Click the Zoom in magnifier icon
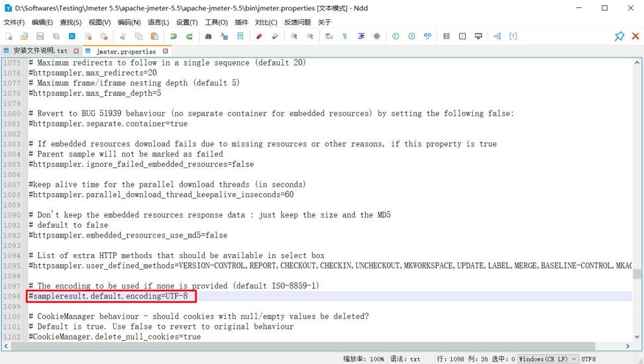The width and height of the screenshot is (644, 364). [294, 36]
